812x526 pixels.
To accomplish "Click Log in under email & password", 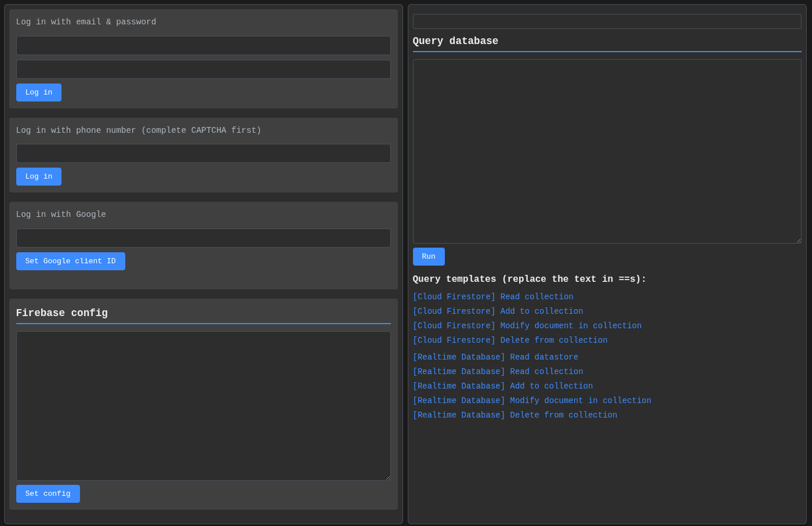I will tap(39, 92).
